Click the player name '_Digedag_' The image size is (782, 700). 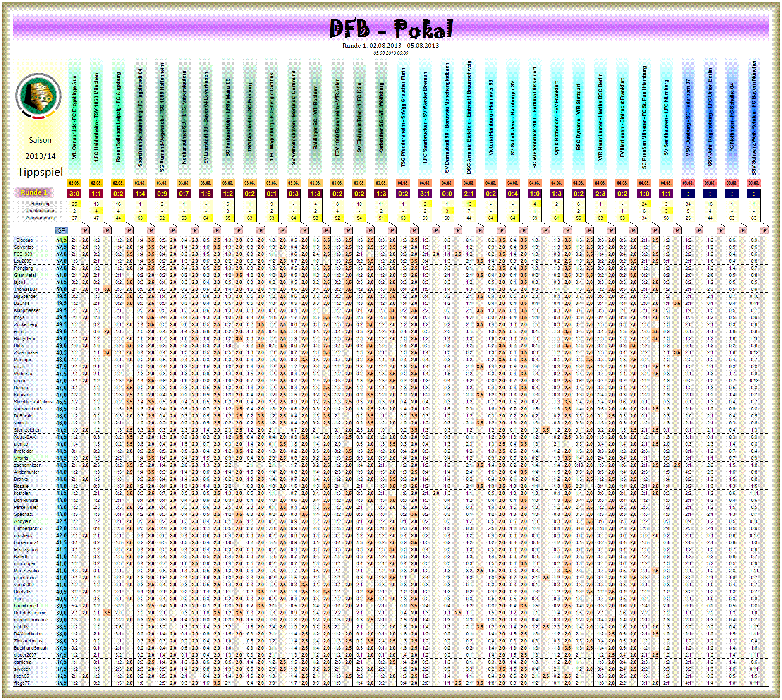[25, 240]
